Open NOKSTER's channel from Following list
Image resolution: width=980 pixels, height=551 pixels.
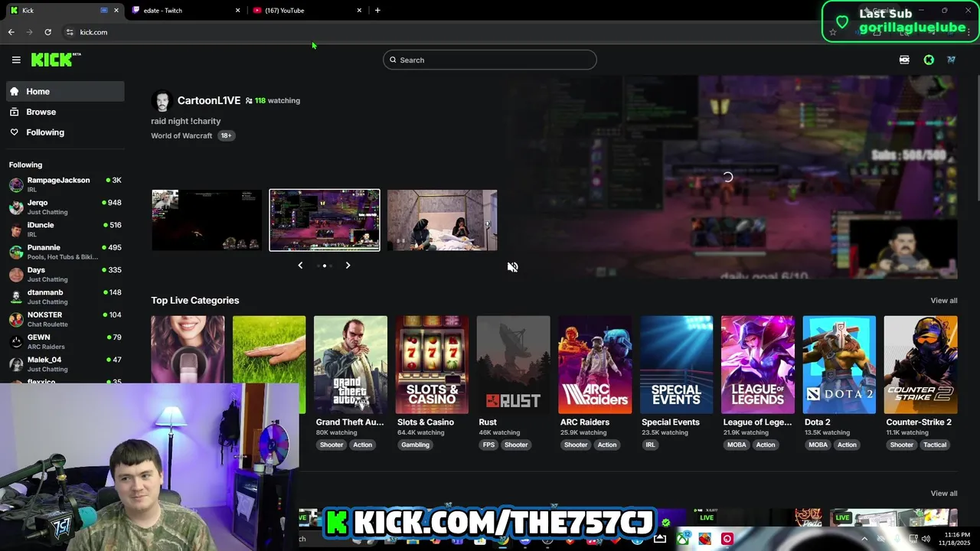pyautogui.click(x=64, y=319)
